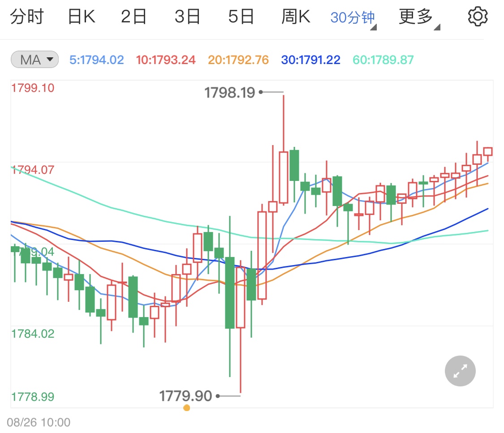504x433 pixels.
Task: Click the 1794.07 axis label
Action: pyautogui.click(x=33, y=170)
